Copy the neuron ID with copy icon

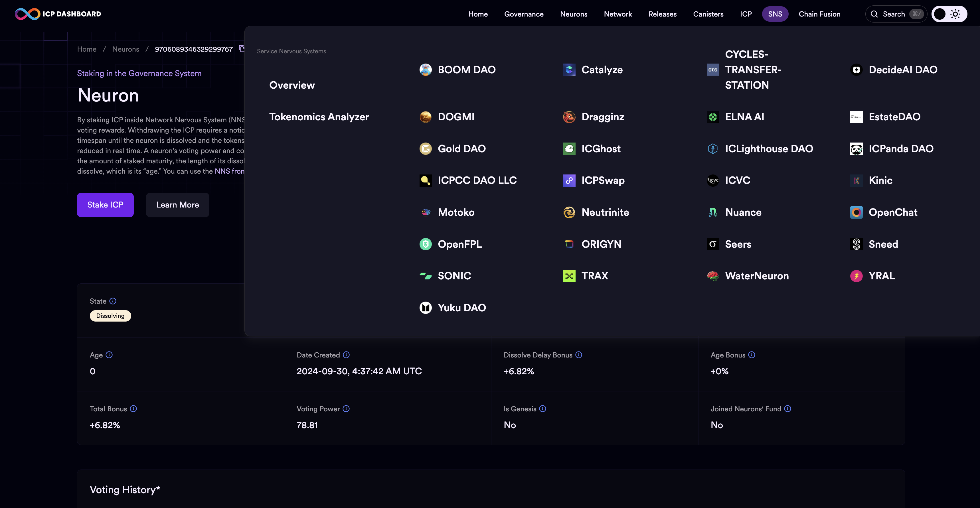click(x=242, y=49)
